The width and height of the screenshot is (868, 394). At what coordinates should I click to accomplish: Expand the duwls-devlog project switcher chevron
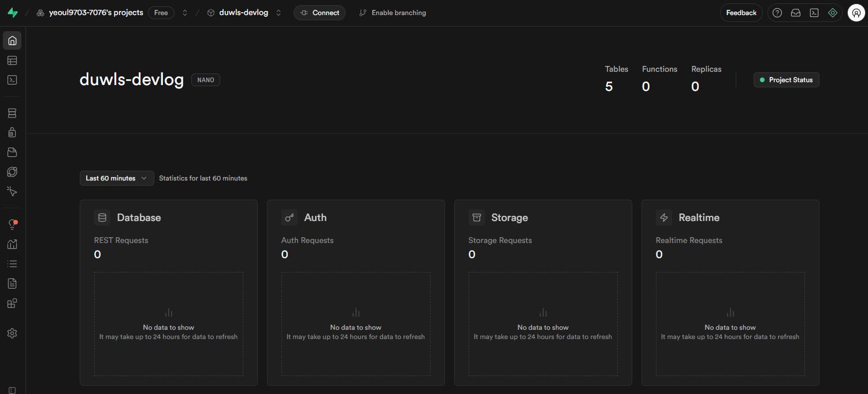(x=279, y=13)
